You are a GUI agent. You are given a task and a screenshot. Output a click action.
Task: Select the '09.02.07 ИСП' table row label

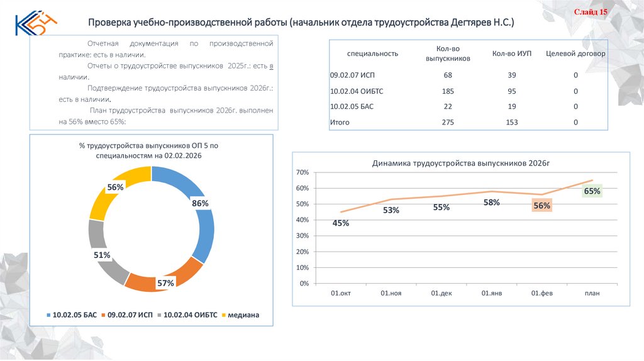coord(352,75)
